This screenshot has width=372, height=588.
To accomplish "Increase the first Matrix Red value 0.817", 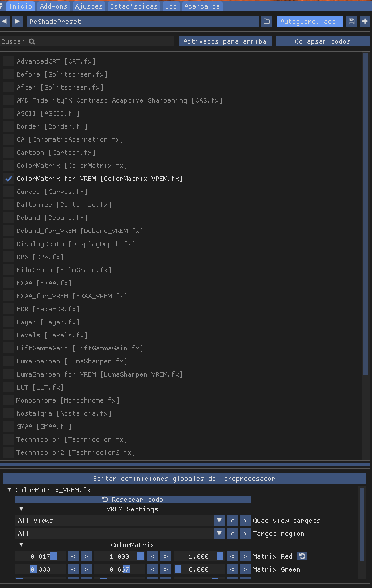I will click(86, 556).
